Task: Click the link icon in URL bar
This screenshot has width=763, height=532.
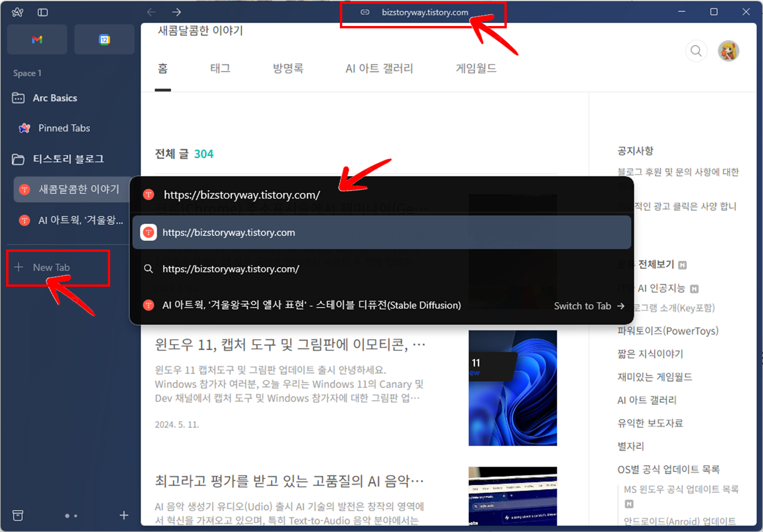Action: (365, 12)
